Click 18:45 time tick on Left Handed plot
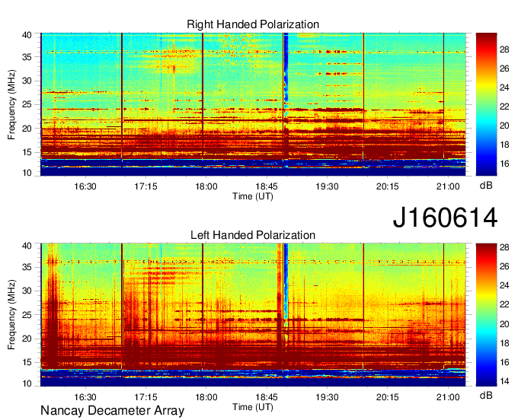This screenshot has width=518, height=420. tap(267, 397)
